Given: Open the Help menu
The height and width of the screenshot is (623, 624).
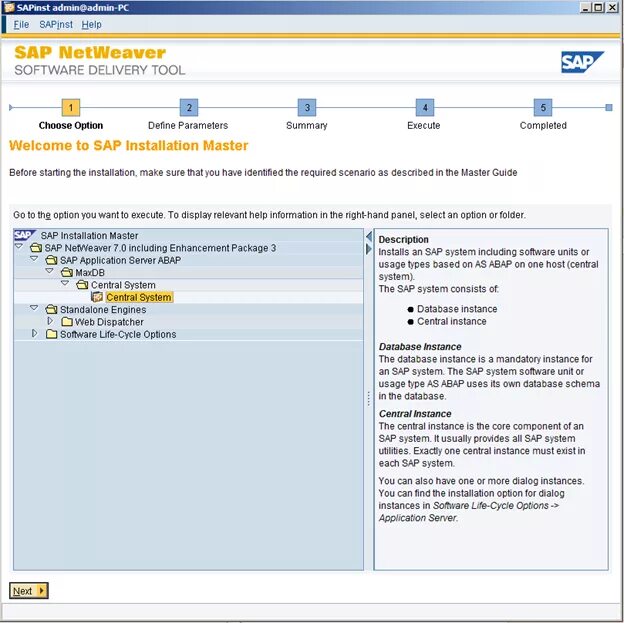Looking at the screenshot, I should point(92,25).
